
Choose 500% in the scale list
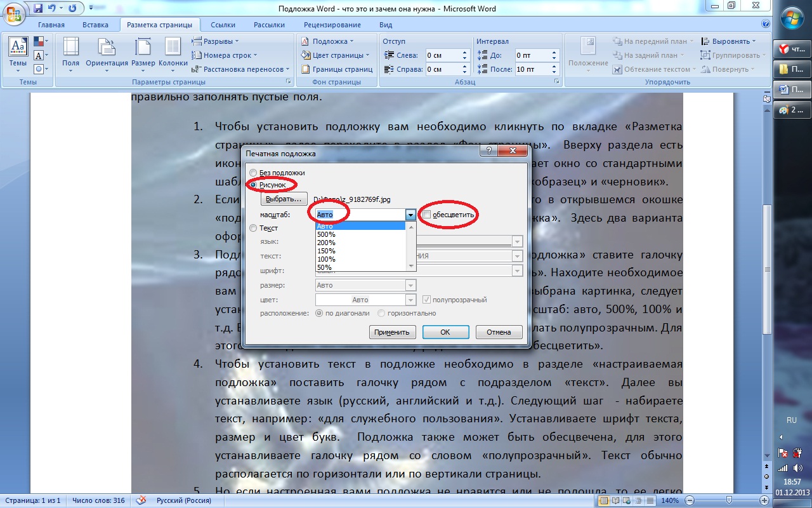coord(361,234)
